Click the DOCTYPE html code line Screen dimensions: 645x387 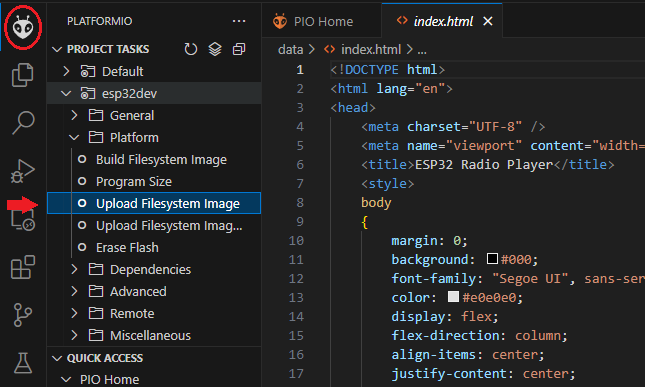(x=387, y=70)
